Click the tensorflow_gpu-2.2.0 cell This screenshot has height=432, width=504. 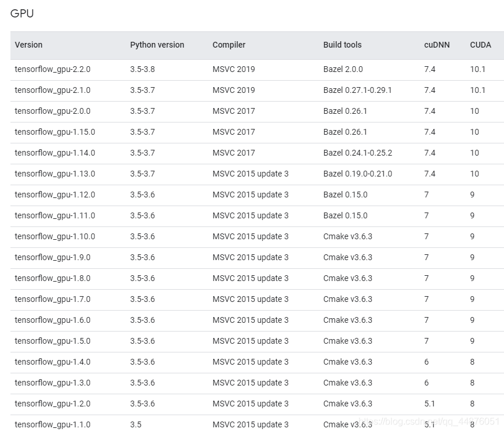[53, 69]
